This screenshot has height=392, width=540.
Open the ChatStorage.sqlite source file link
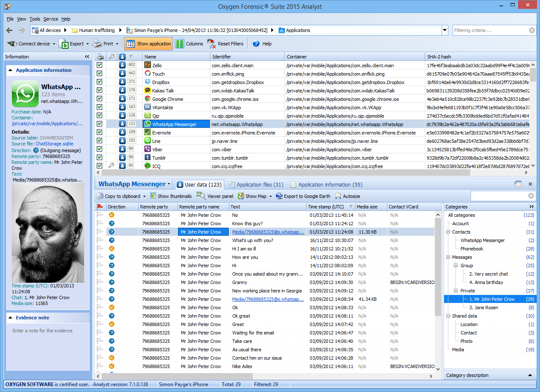click(x=54, y=144)
